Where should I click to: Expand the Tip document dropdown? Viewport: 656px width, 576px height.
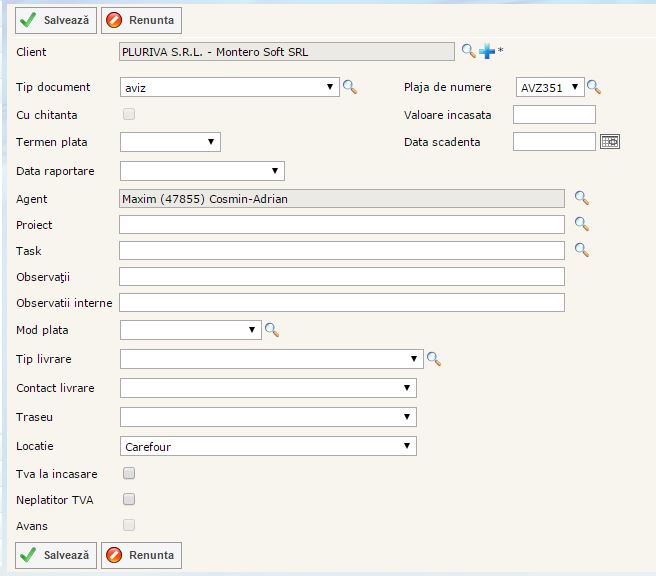click(x=229, y=88)
